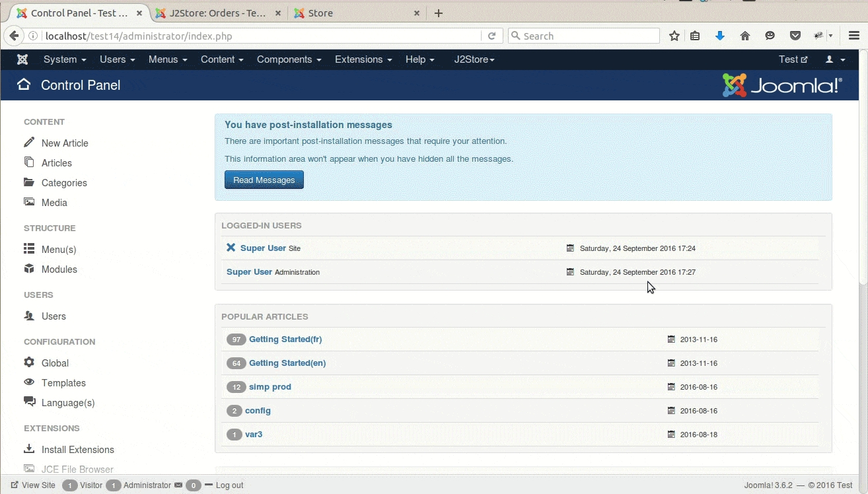Image resolution: width=868 pixels, height=494 pixels.
Task: Open the Components dropdown menu
Action: point(289,59)
